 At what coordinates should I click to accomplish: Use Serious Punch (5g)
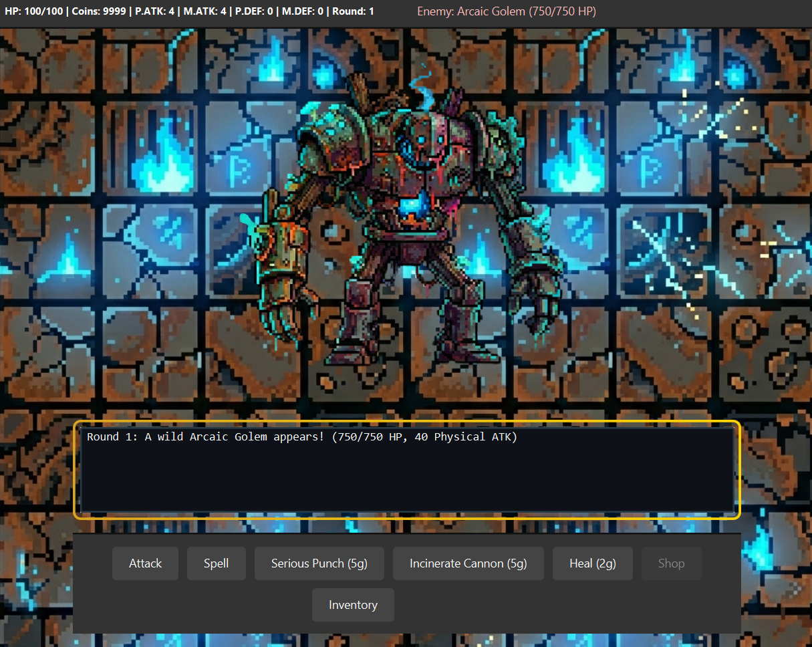tap(319, 563)
